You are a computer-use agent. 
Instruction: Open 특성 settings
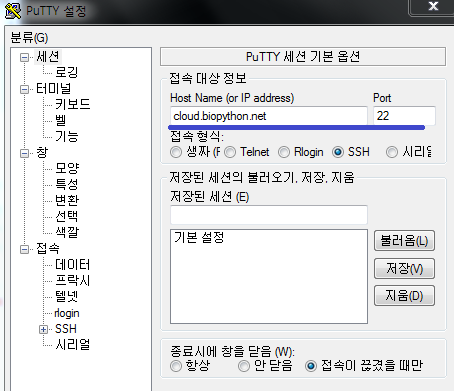(x=66, y=184)
